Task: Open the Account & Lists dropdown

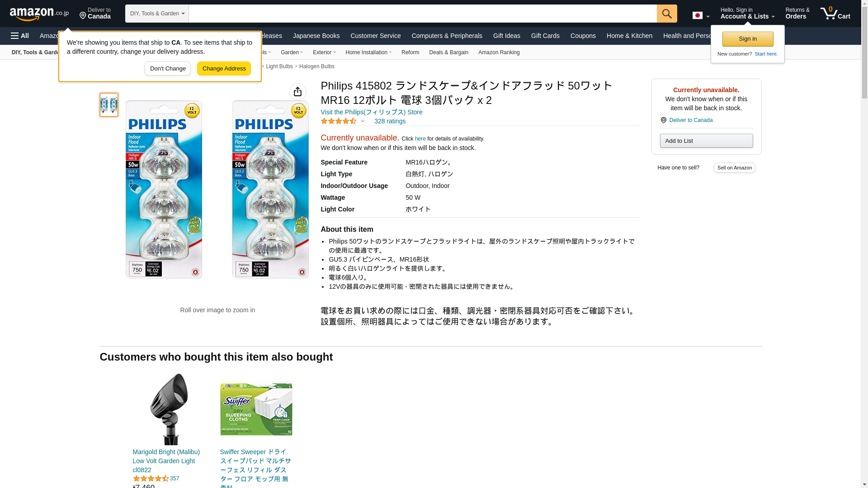Action: tap(747, 14)
